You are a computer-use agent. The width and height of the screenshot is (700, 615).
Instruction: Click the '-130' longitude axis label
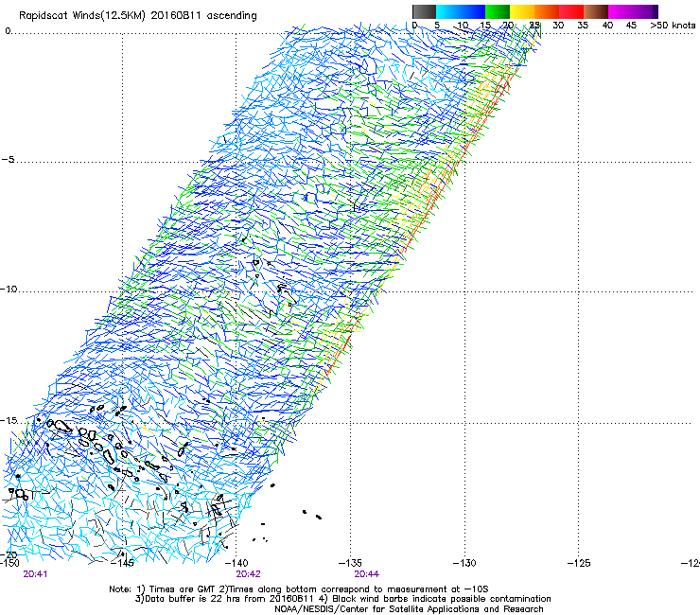(464, 563)
